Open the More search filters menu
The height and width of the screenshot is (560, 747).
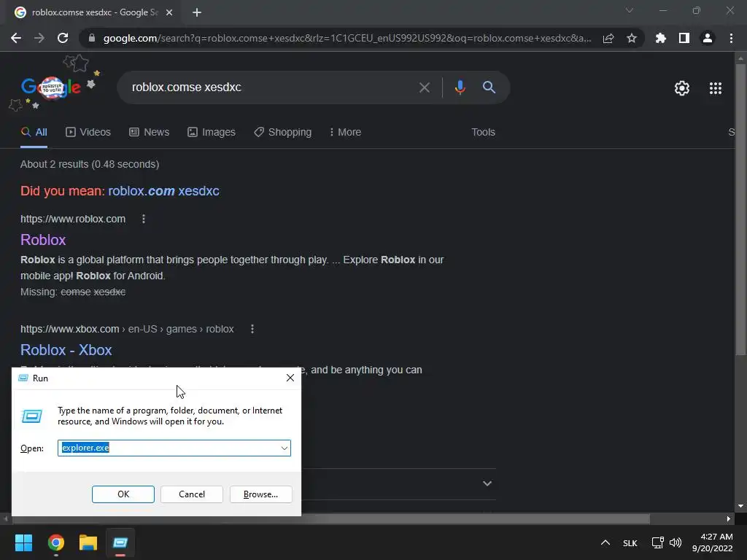345,133
